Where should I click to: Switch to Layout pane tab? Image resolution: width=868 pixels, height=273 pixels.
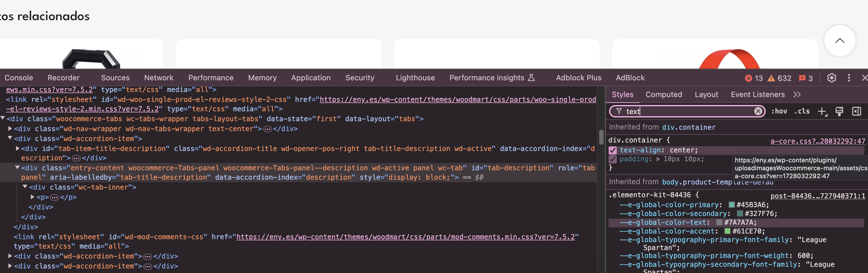706,95
